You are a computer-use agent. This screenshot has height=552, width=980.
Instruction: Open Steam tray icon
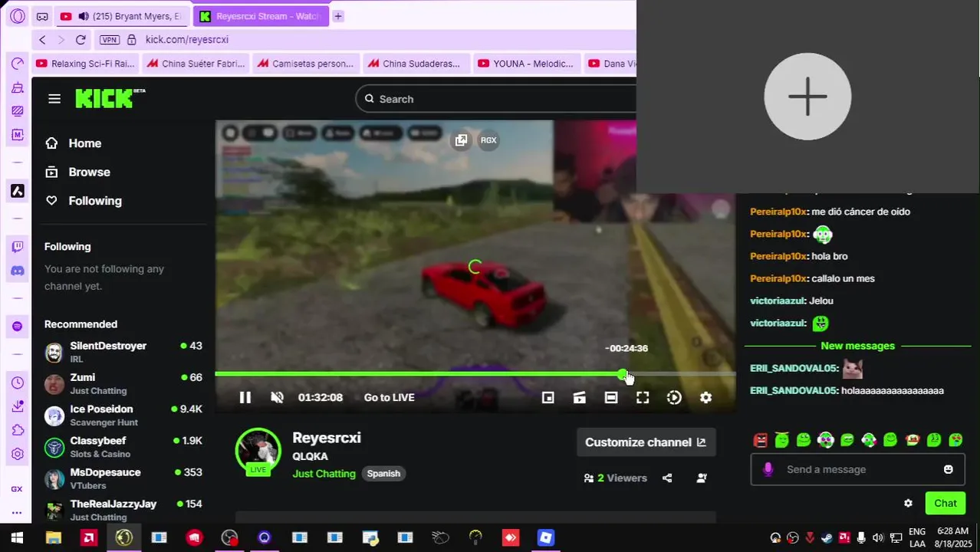point(827,537)
